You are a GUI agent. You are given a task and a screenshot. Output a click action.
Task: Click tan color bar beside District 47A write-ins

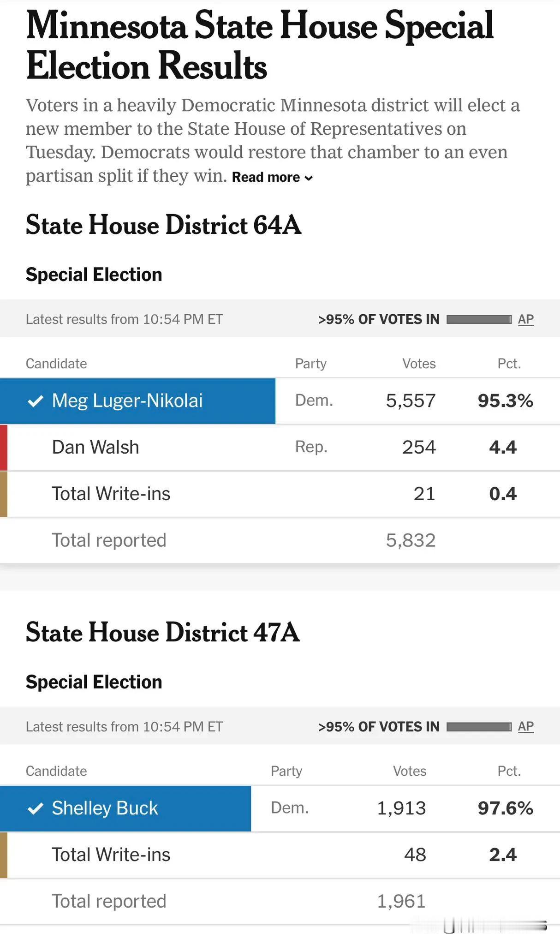click(x=4, y=855)
